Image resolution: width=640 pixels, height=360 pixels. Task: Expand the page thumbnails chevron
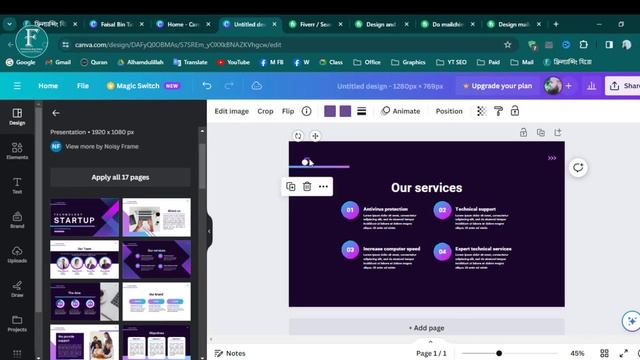(430, 341)
